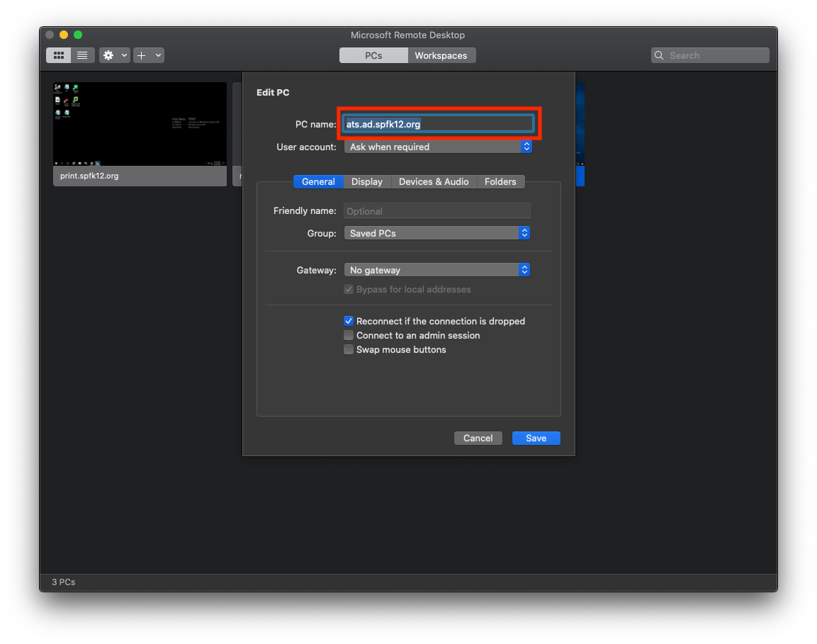Toggle Swap mouse buttons checkbox
The width and height of the screenshot is (817, 644).
point(349,349)
